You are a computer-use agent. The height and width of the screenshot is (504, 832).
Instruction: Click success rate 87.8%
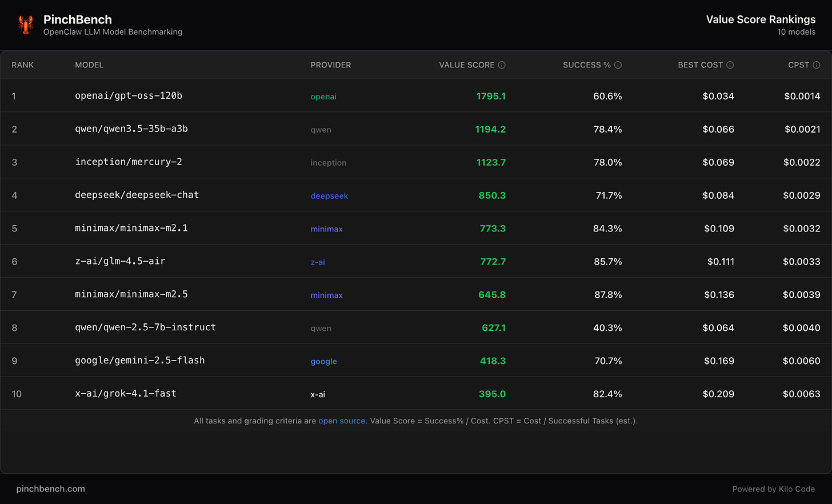point(608,295)
